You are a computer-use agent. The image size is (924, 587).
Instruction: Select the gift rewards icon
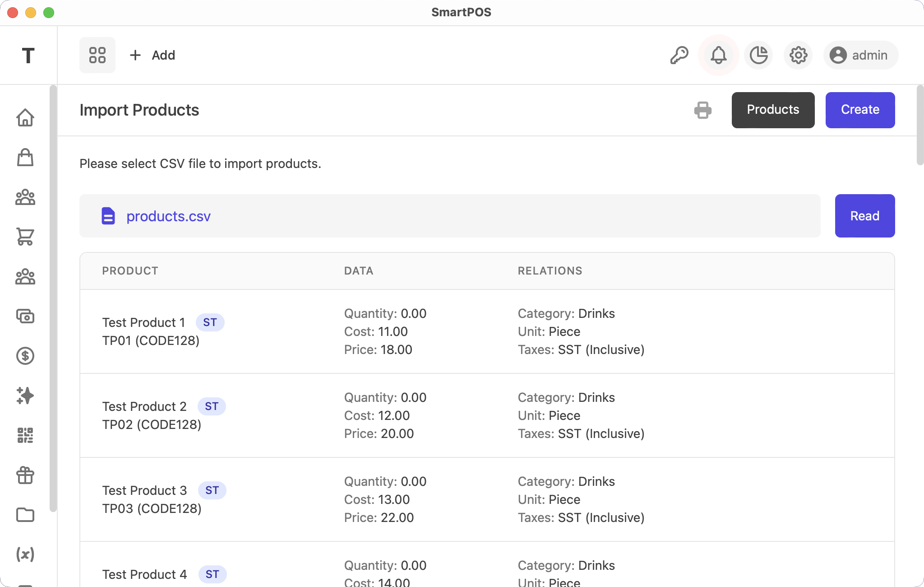tap(26, 475)
